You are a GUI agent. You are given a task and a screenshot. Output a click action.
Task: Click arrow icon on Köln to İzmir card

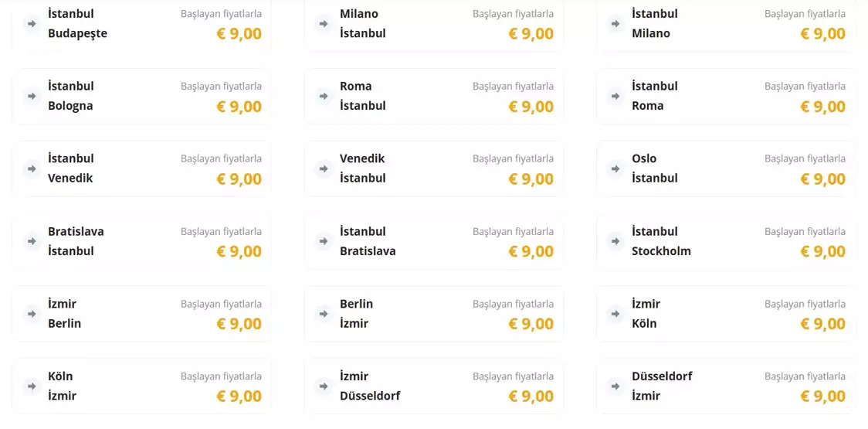32,386
